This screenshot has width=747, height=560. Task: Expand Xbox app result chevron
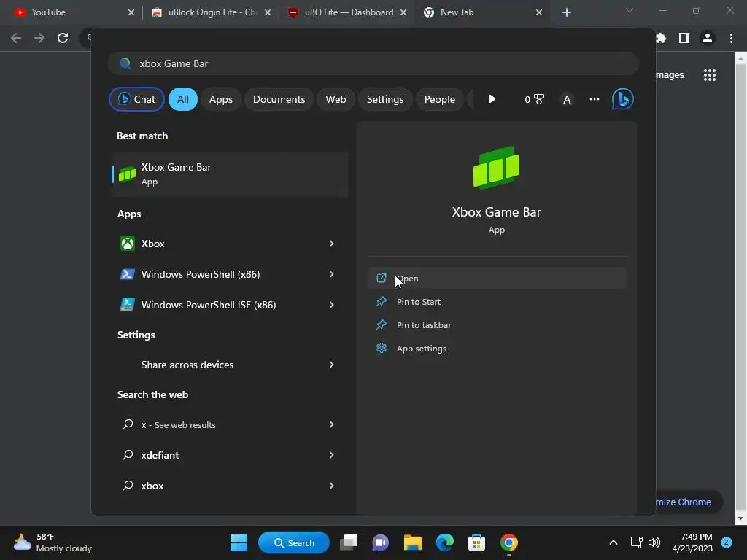[332, 244]
